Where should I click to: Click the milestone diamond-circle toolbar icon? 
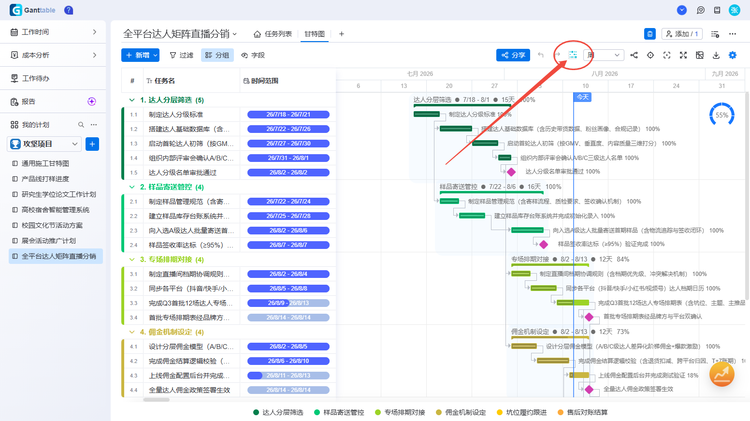point(650,55)
